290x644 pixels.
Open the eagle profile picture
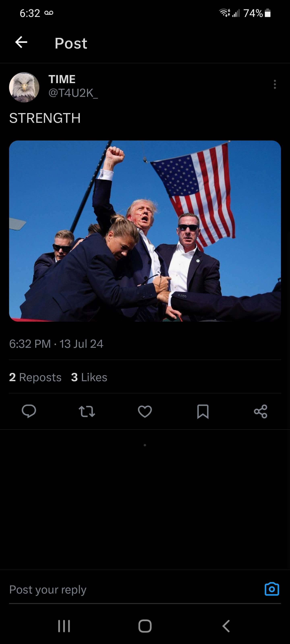coord(24,87)
